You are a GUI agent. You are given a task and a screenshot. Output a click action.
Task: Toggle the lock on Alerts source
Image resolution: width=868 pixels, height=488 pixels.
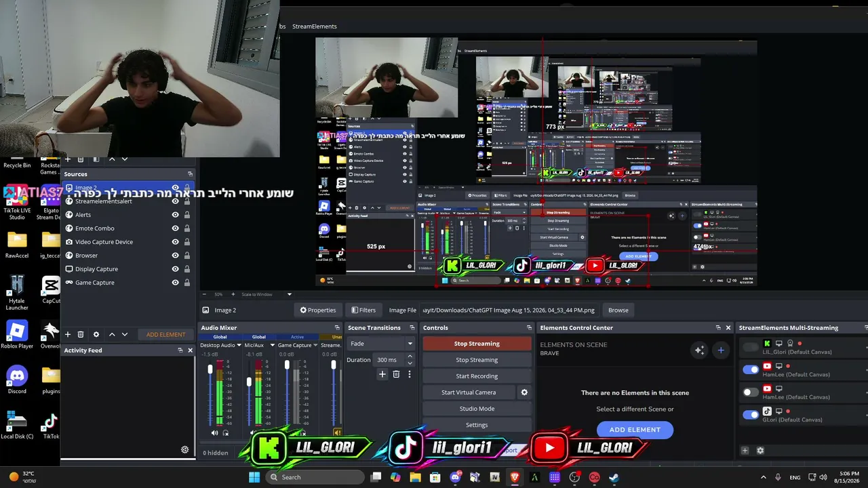point(187,215)
